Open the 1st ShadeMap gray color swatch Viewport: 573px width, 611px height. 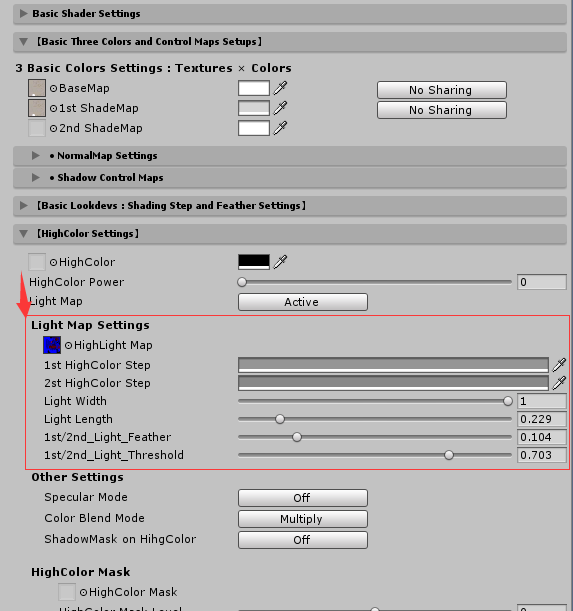(x=254, y=108)
